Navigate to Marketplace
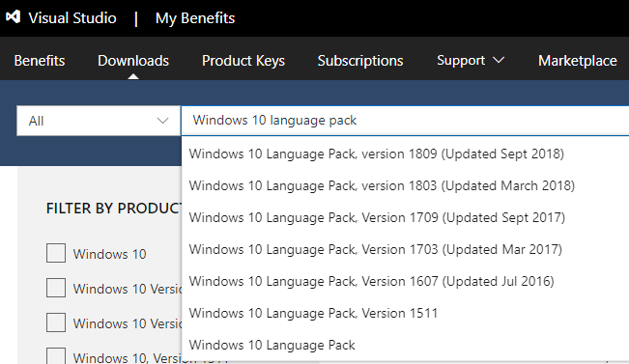Viewport: 629px width, 364px height. (x=577, y=61)
